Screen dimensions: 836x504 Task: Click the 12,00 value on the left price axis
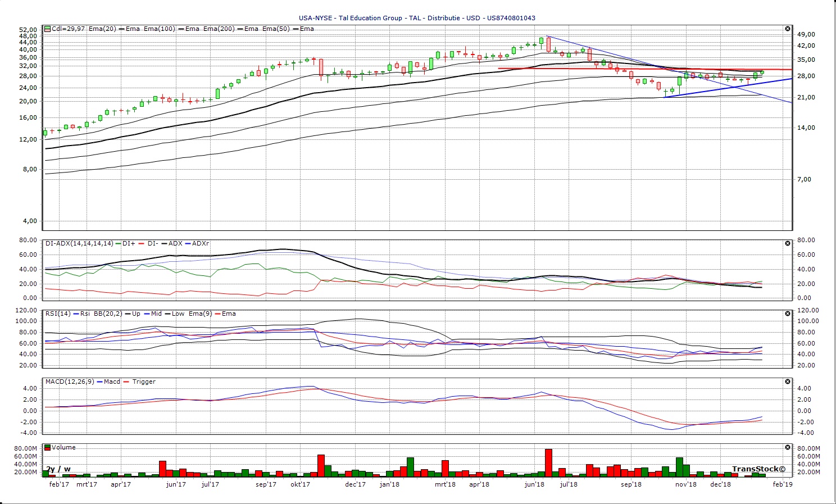click(x=28, y=139)
